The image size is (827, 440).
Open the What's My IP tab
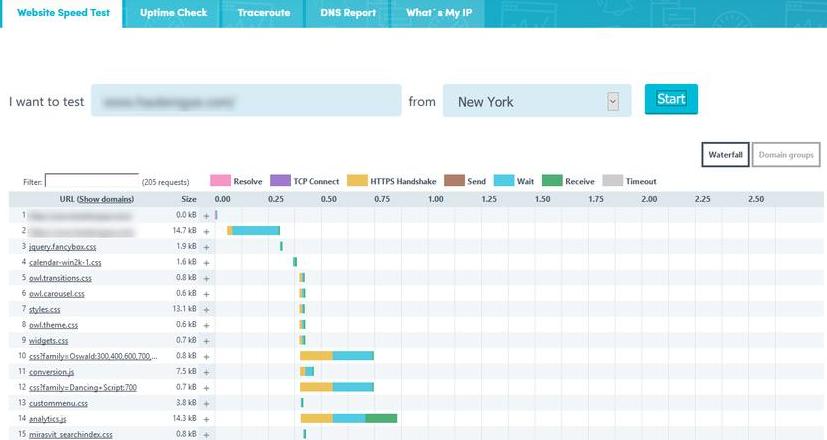439,13
